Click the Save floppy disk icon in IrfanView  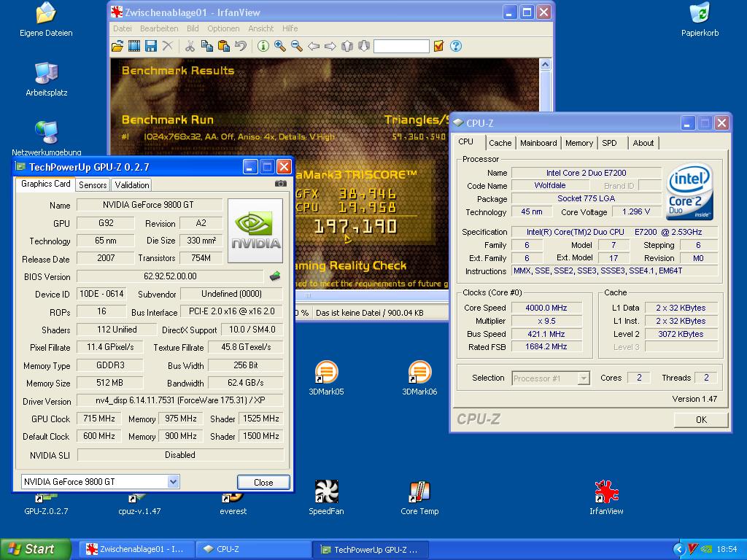coord(151,46)
